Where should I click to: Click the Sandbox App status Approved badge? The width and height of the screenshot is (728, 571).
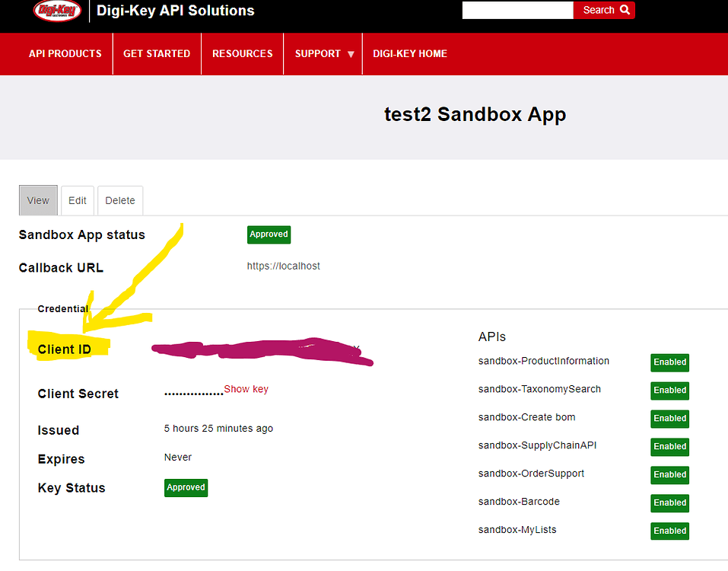[x=269, y=234]
